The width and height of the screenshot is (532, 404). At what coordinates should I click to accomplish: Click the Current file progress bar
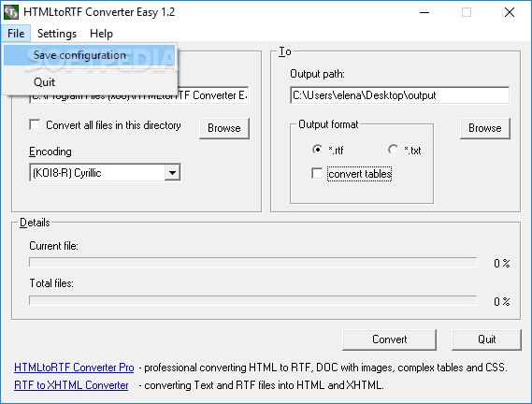[x=253, y=262]
